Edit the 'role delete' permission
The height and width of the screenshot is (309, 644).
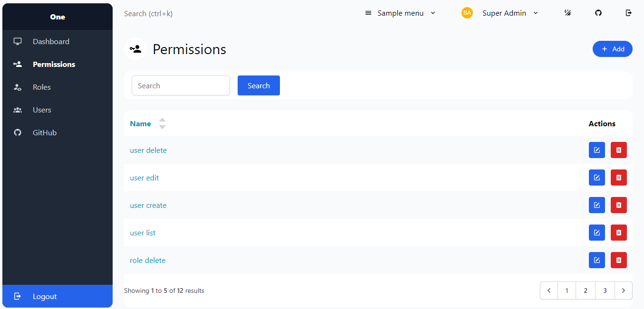point(597,260)
